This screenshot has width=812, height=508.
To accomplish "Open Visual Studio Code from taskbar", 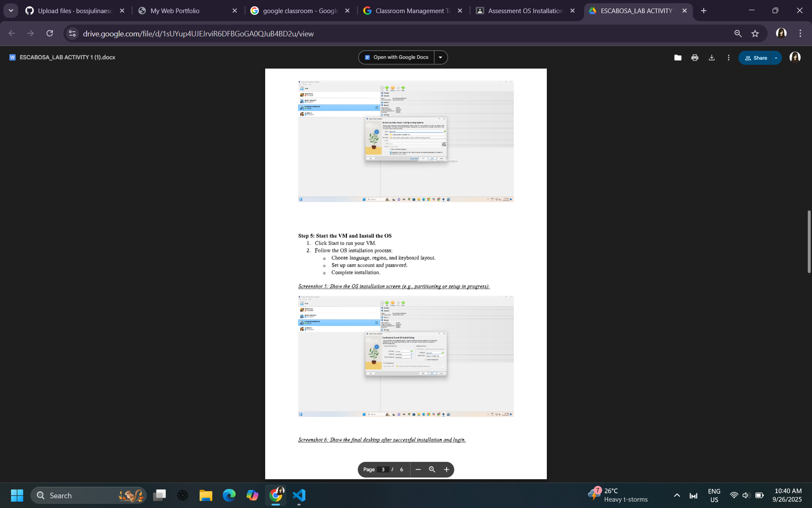I will (x=299, y=495).
